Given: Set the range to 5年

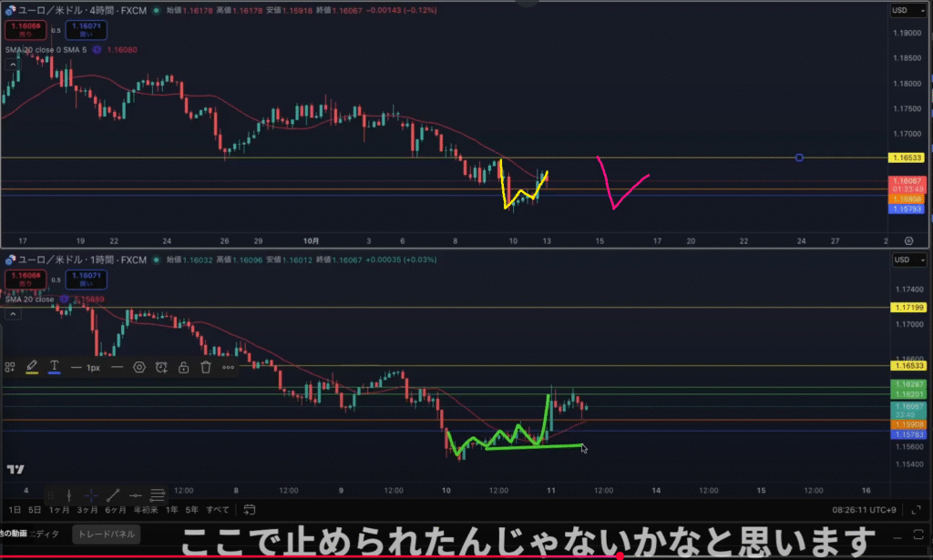Looking at the screenshot, I should click(x=191, y=510).
